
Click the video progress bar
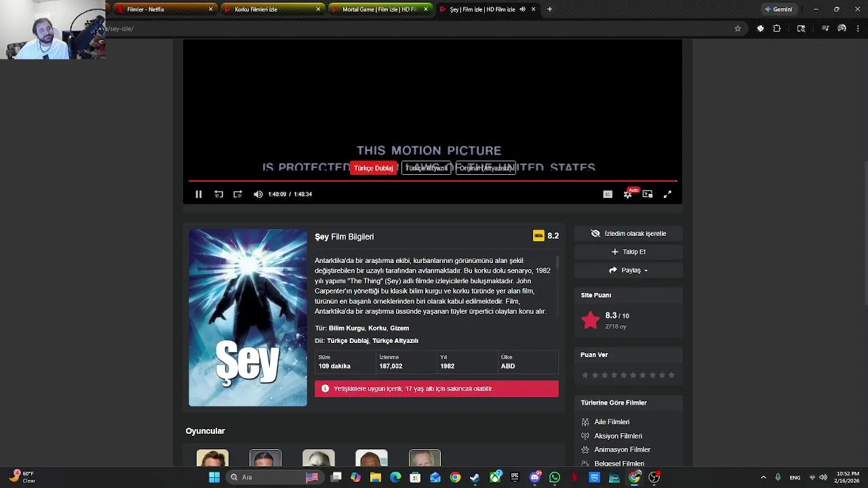pos(433,181)
